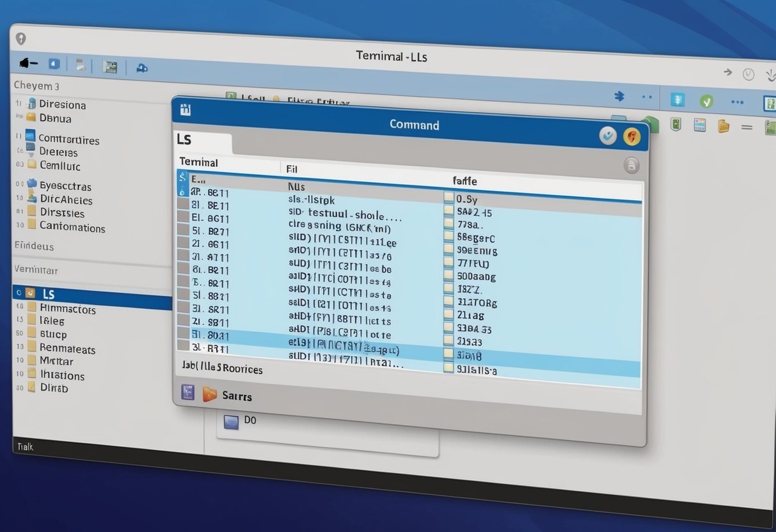Click the blue check circle in Command titlebar
The width and height of the screenshot is (776, 532).
click(608, 136)
